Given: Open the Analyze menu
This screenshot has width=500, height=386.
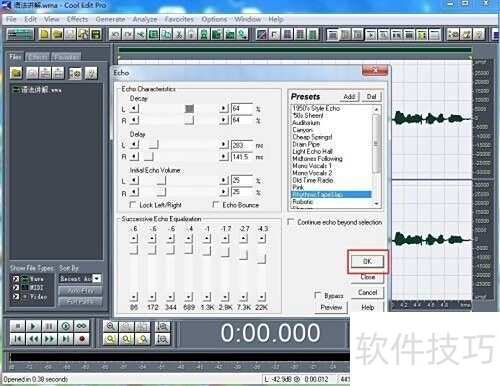Looking at the screenshot, I should point(145,19).
